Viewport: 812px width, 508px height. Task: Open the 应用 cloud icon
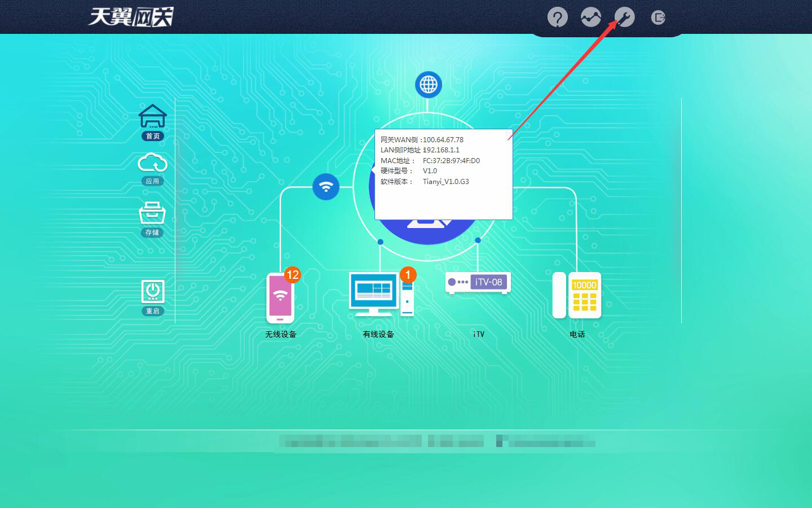point(153,163)
